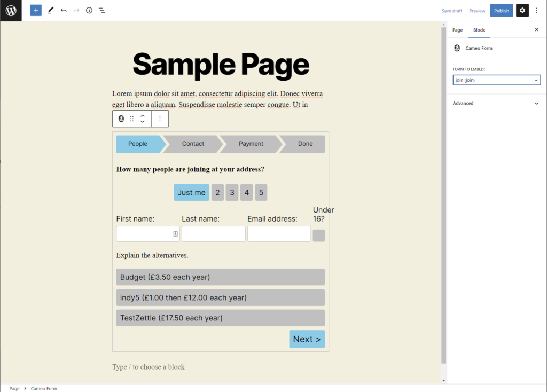
Task: Click the Redo arrow icon
Action: (x=76, y=11)
